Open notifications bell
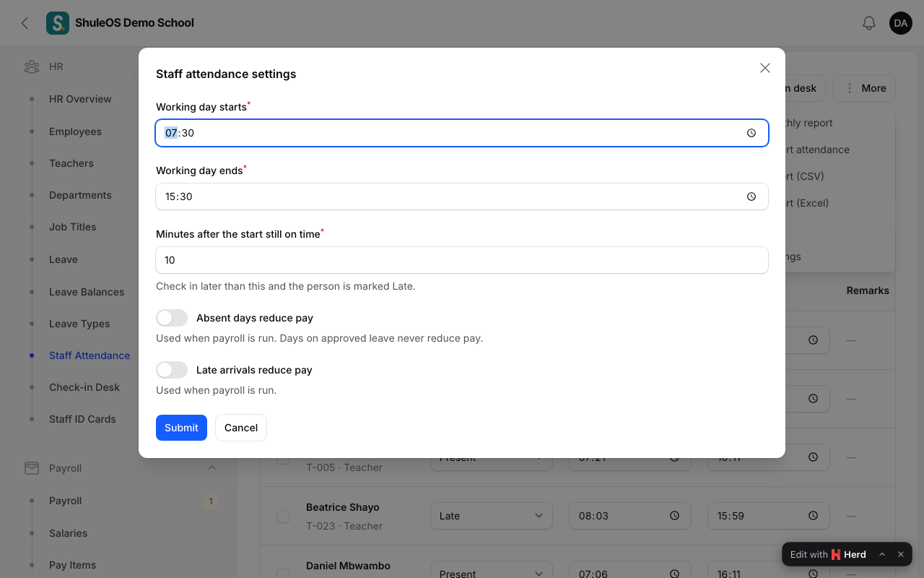 pos(869,23)
